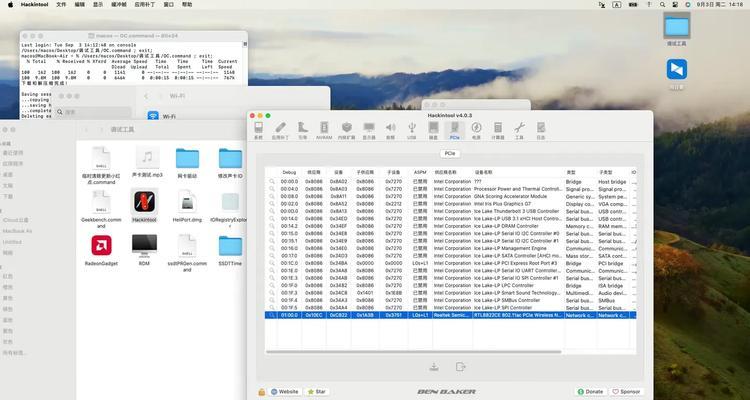Image resolution: width=750 pixels, height=400 pixels.
Task: Select the GNA Scoring Accelerator Module row
Action: tap(451, 197)
